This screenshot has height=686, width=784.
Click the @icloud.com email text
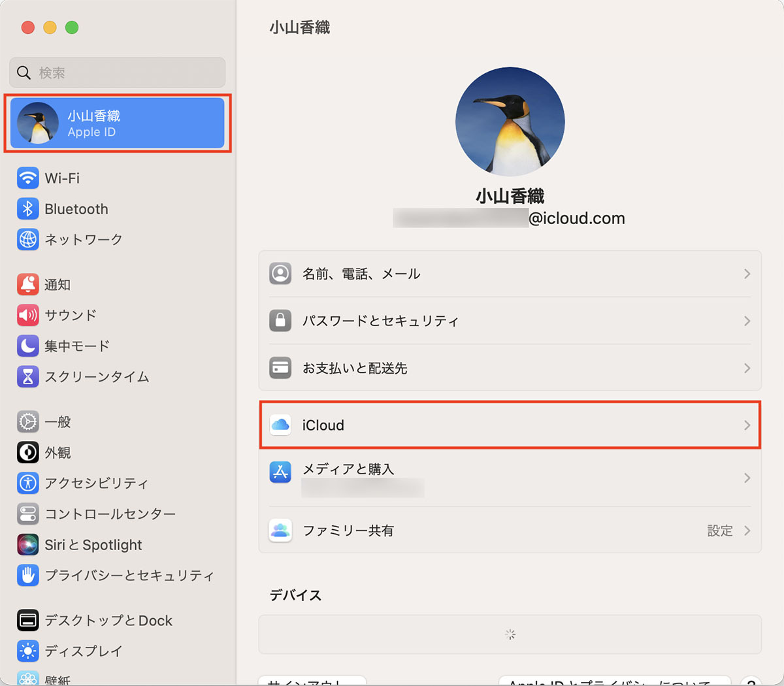[x=577, y=218]
